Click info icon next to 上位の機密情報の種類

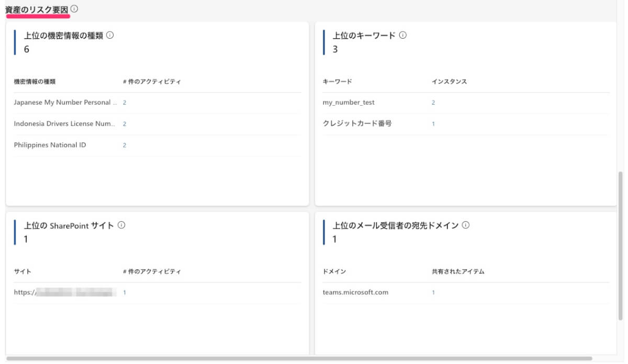pyautogui.click(x=110, y=36)
